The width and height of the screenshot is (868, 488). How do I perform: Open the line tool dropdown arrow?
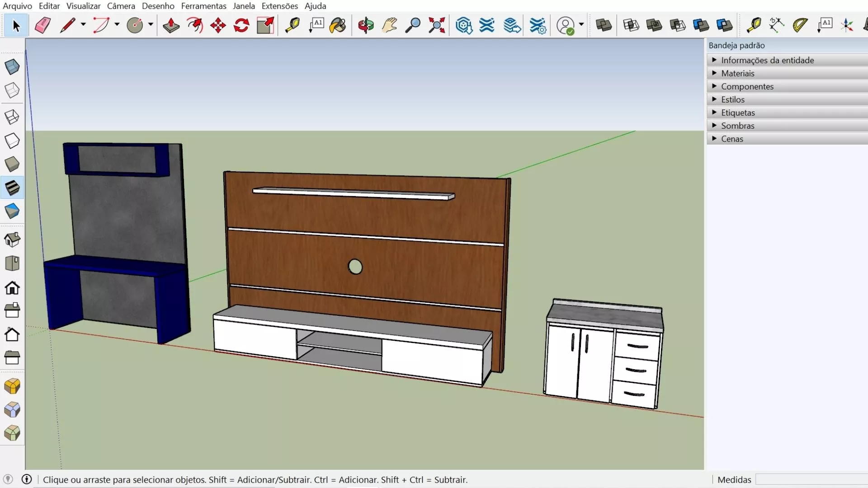coord(83,25)
